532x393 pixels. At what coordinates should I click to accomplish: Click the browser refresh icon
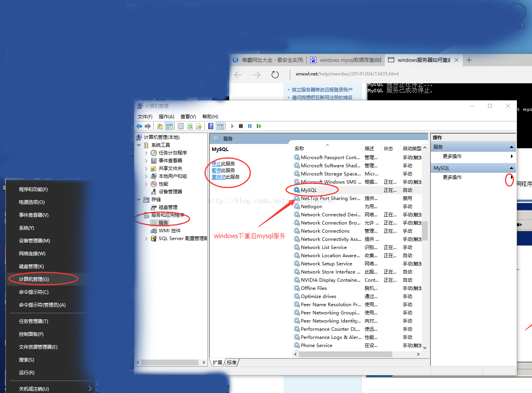coord(275,75)
